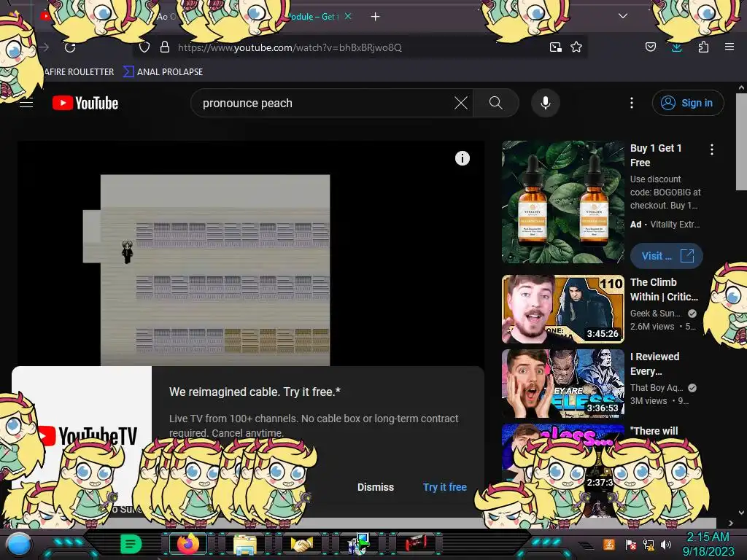
Task: Open the extensions puzzle icon
Action: [703, 47]
